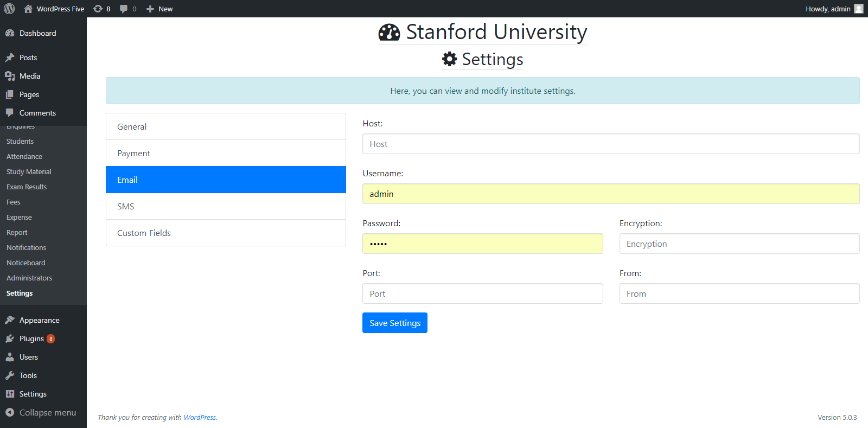Click the WordPress footer link
868x428 pixels.
point(200,417)
